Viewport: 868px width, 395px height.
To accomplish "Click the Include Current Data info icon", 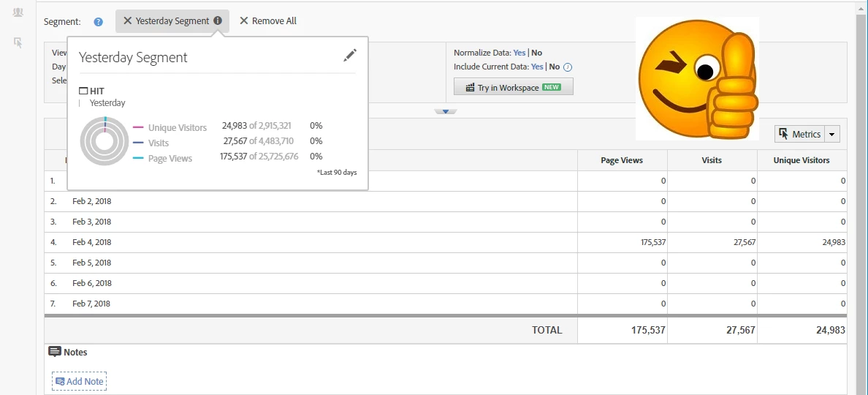I will pos(568,67).
